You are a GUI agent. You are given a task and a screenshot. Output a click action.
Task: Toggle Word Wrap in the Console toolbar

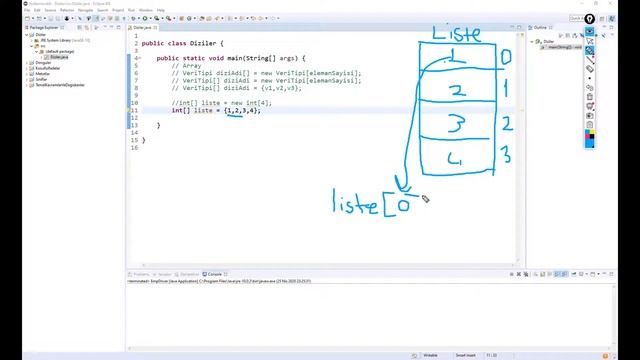[x=549, y=274]
